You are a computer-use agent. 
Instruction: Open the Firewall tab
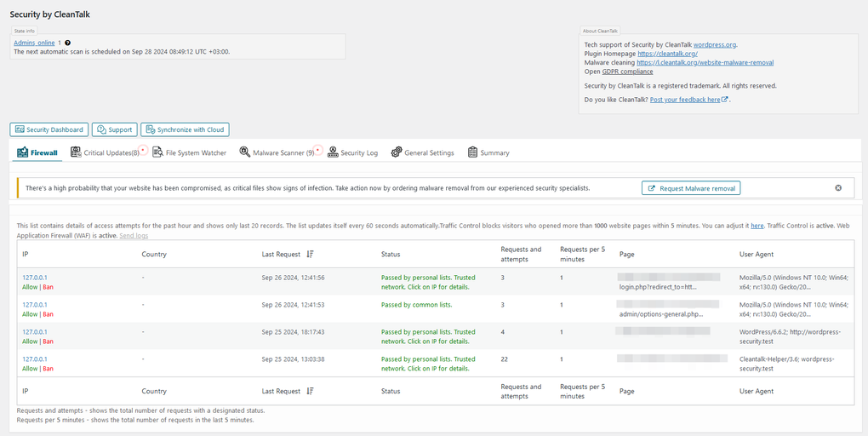(x=38, y=152)
